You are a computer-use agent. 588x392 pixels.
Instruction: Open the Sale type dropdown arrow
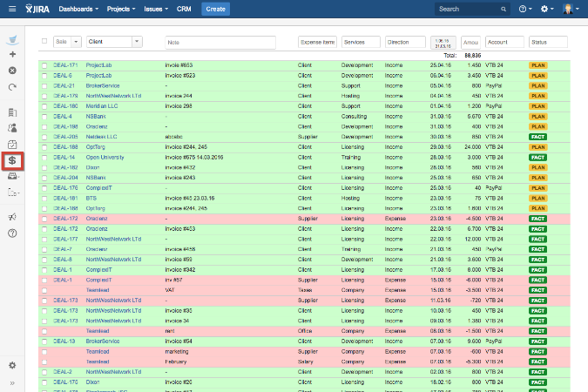point(76,42)
